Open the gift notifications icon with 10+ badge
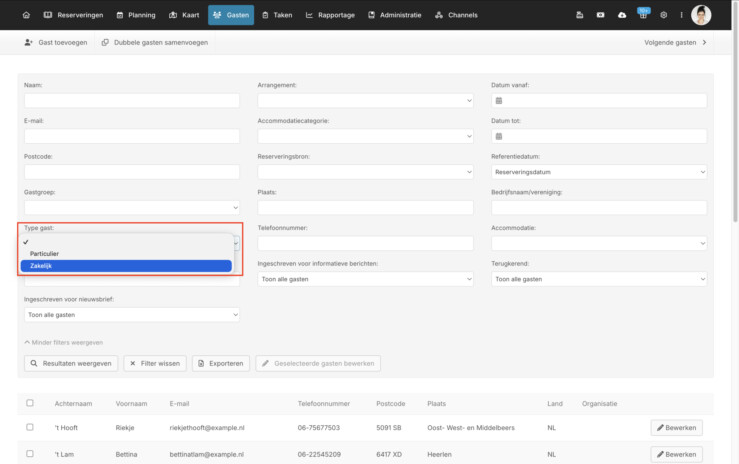This screenshot has width=739, height=464. tap(643, 14)
